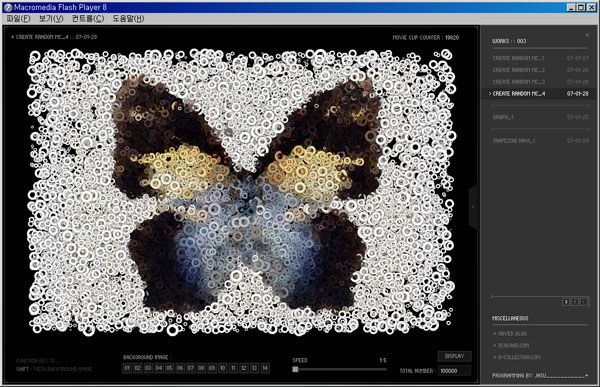600x387 pixels.
Task: Open the 도움말(H) menu
Action: (128, 18)
